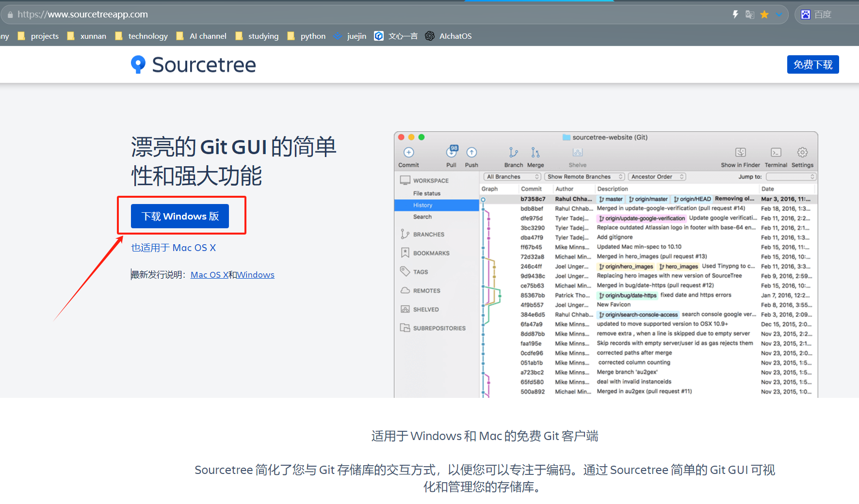Select commit hash b7358c7
The width and height of the screenshot is (859, 504).
(x=533, y=199)
